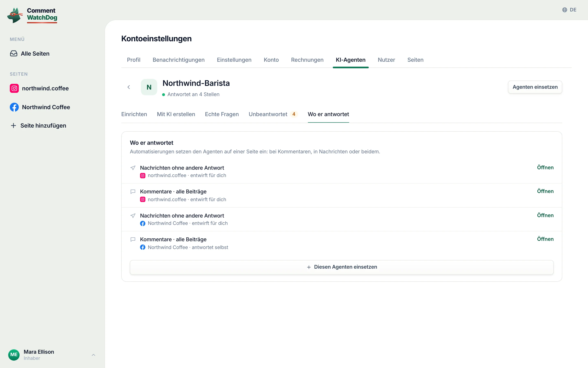Viewport: 588px width, 368px height.
Task: Go back using the left arrow icon
Action: point(129,87)
